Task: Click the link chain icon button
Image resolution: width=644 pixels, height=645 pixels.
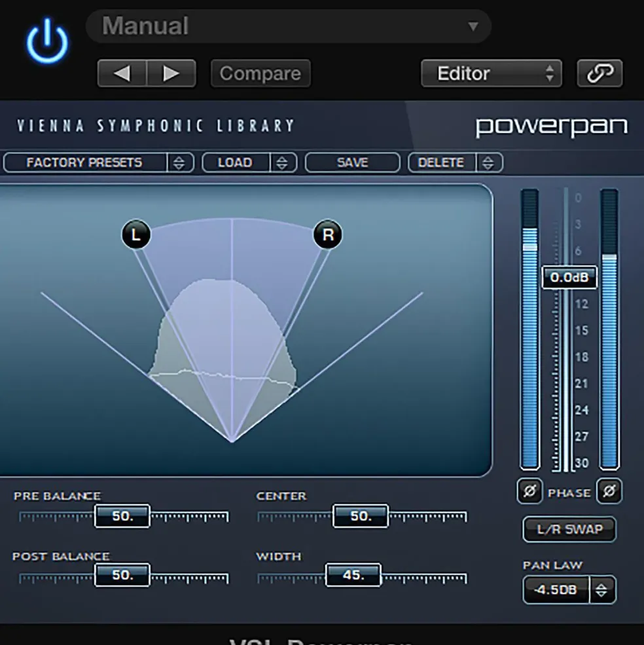Action: click(599, 73)
